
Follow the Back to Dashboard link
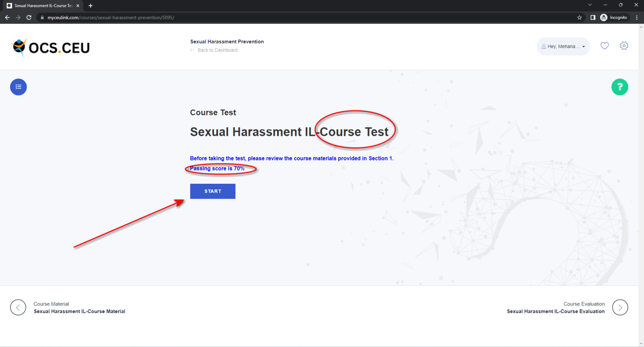[217, 50]
